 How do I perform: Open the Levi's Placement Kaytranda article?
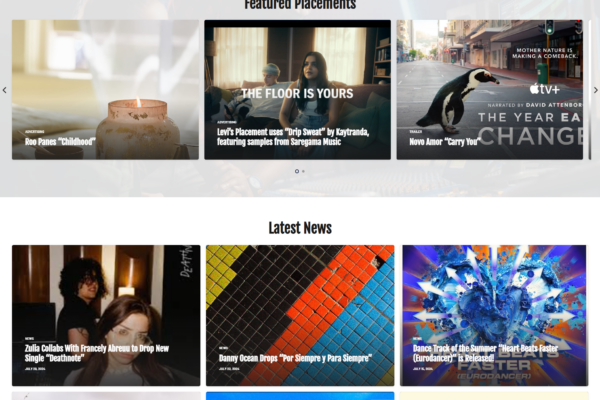pyautogui.click(x=293, y=137)
